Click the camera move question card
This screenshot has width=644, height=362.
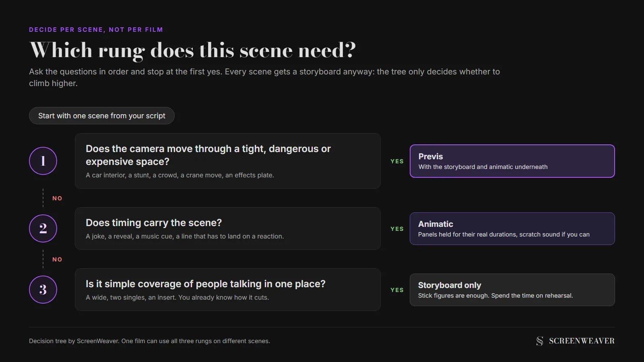(228, 161)
